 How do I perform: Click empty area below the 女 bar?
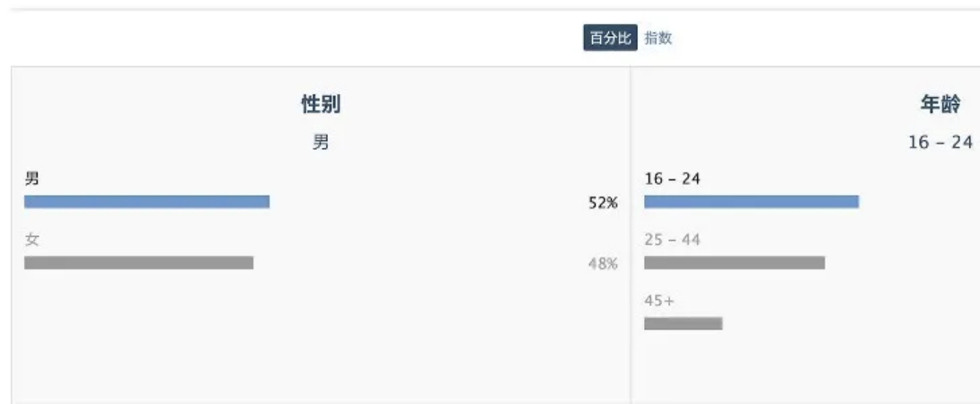269,341
